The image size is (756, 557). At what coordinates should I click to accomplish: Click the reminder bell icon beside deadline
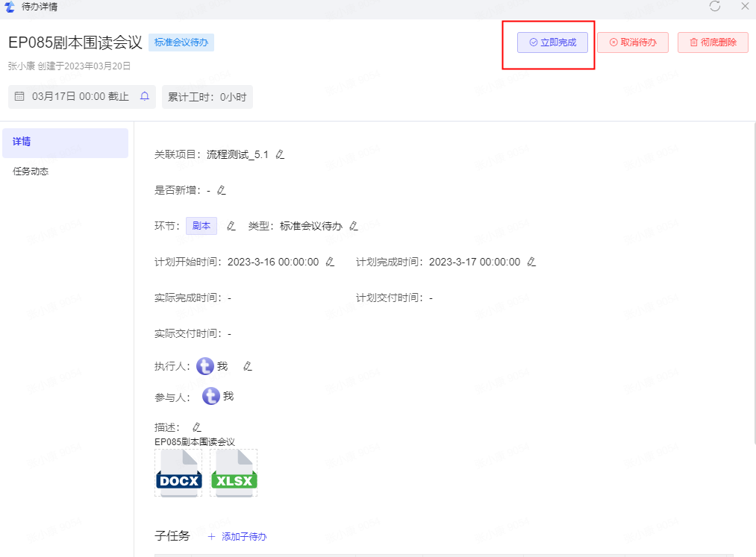point(145,97)
